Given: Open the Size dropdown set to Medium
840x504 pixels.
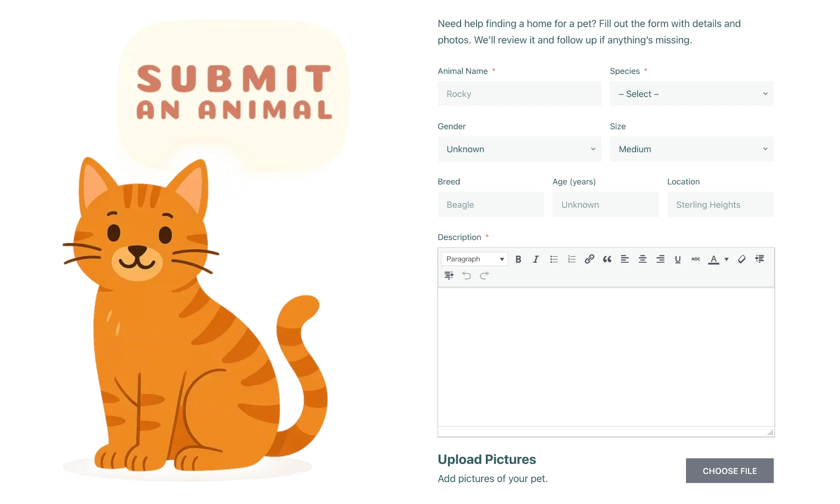Looking at the screenshot, I should click(692, 149).
